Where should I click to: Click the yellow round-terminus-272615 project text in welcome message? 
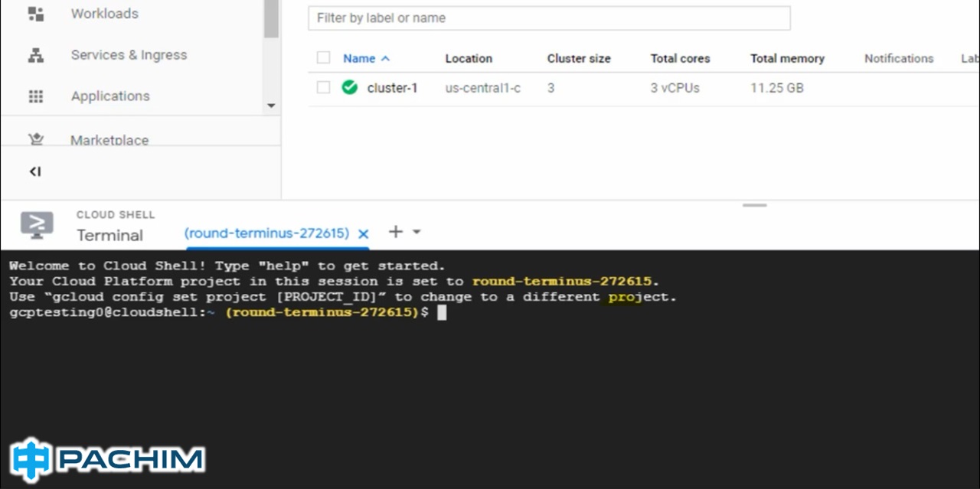pyautogui.click(x=562, y=281)
